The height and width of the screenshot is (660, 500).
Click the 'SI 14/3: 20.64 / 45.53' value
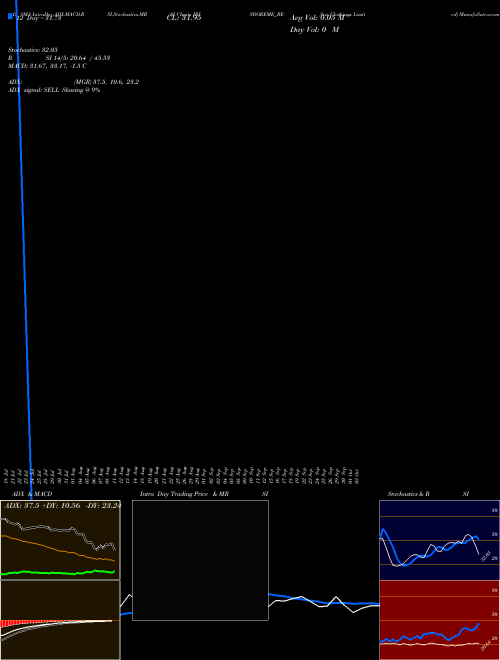point(78,58)
